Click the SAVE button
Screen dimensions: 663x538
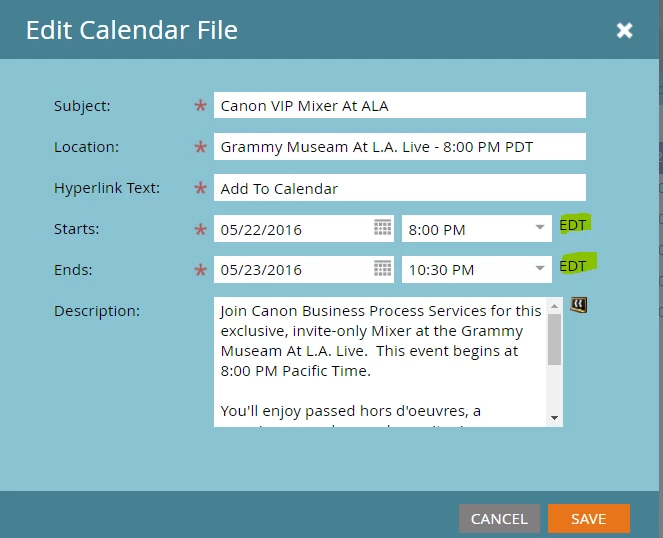click(589, 519)
